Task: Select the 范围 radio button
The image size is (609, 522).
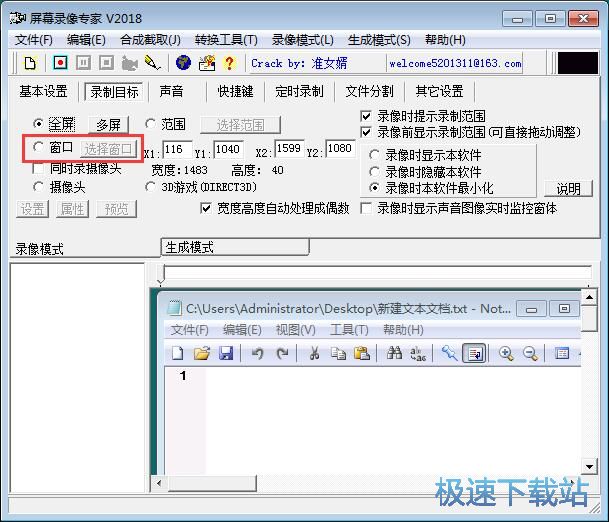Action: [150, 124]
